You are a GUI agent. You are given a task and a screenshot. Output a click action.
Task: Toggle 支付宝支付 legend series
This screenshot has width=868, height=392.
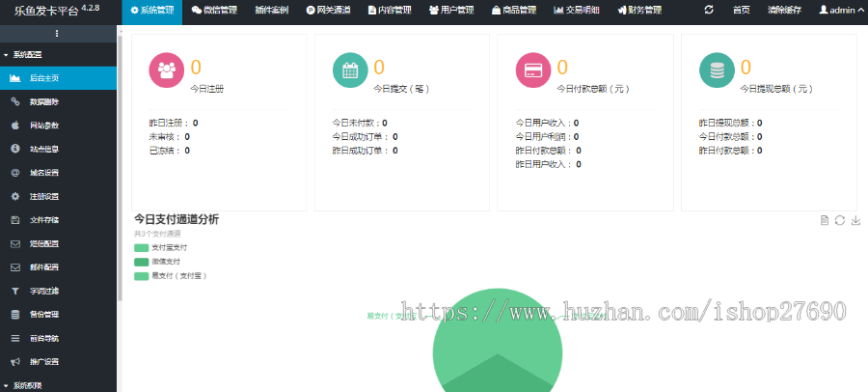(x=160, y=248)
